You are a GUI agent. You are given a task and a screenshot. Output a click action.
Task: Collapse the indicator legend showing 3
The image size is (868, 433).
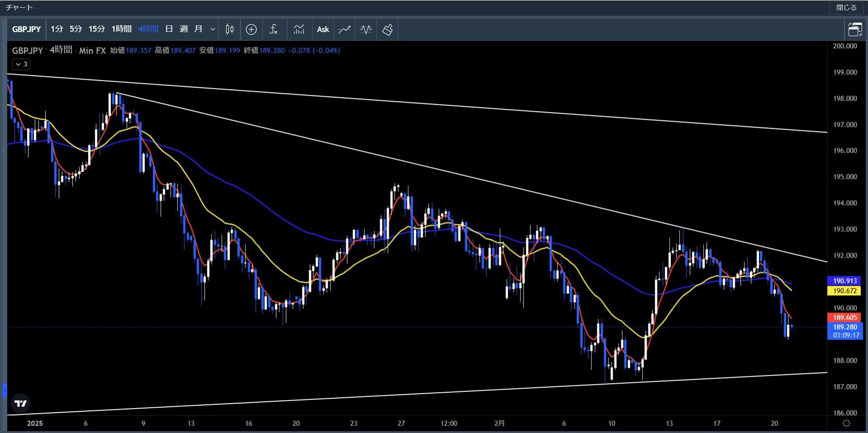pos(21,64)
